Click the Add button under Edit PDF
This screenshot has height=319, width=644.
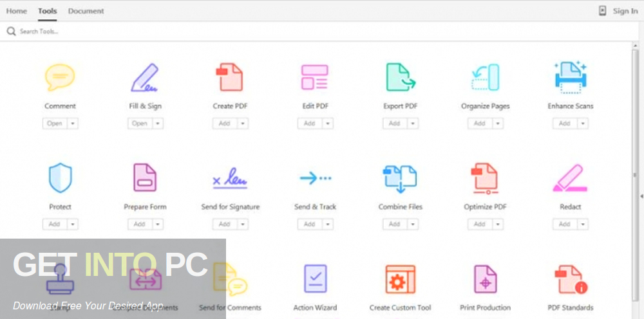coord(310,123)
